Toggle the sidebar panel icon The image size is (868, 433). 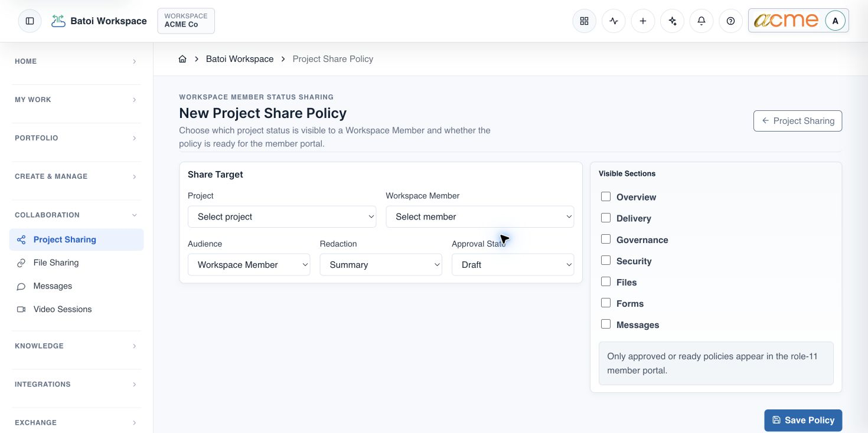(30, 21)
